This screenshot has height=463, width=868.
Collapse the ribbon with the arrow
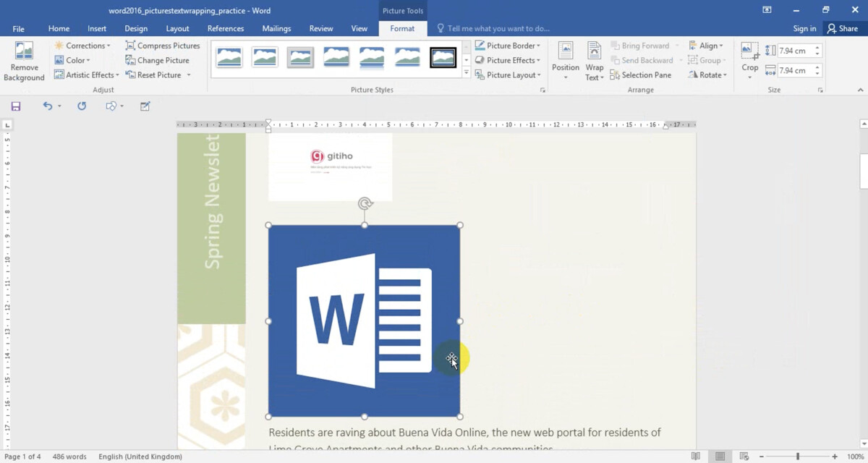coord(860,90)
